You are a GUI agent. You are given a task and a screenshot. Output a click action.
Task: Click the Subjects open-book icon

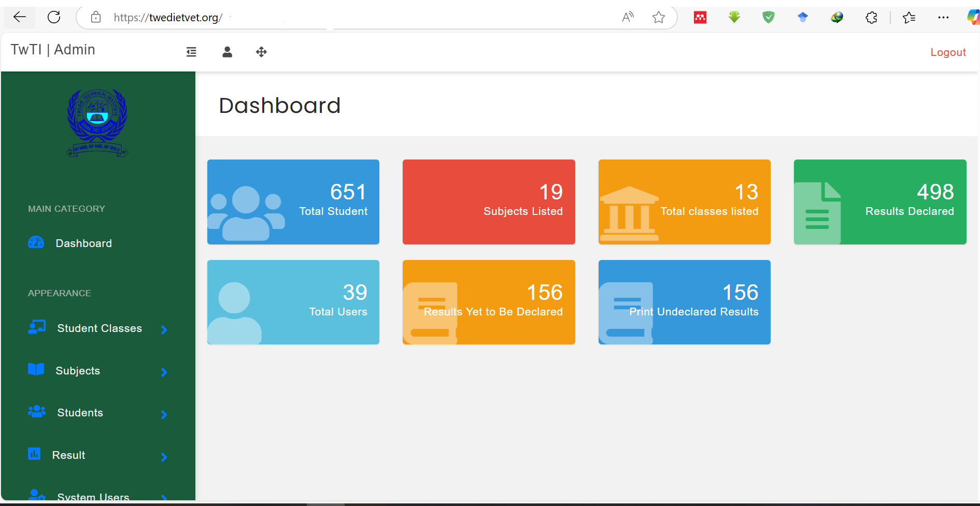point(35,369)
